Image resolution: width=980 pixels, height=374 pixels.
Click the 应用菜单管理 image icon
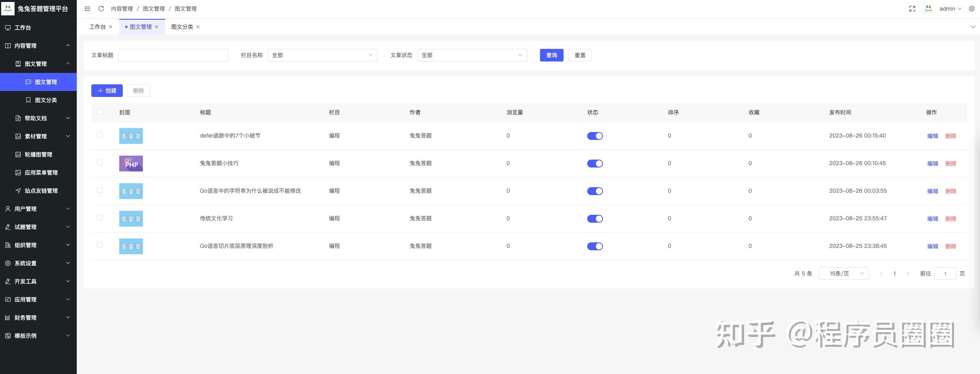[x=18, y=173]
